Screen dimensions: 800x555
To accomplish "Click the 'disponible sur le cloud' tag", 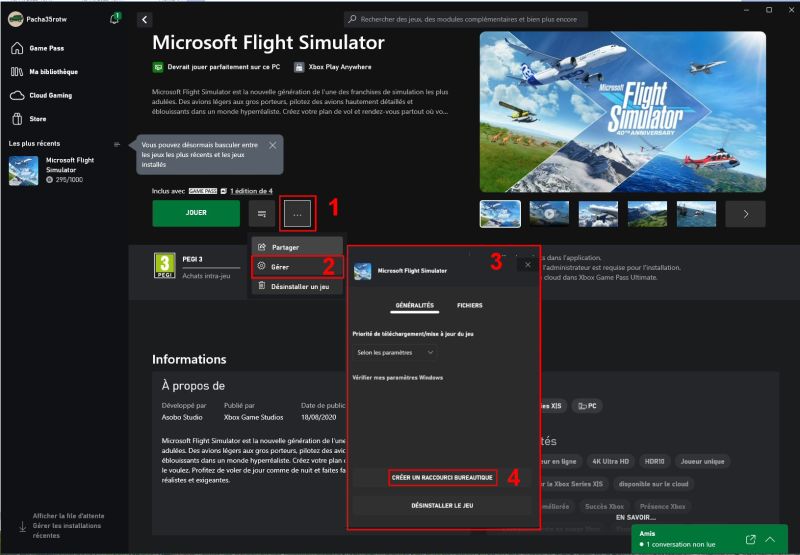I will 653,484.
